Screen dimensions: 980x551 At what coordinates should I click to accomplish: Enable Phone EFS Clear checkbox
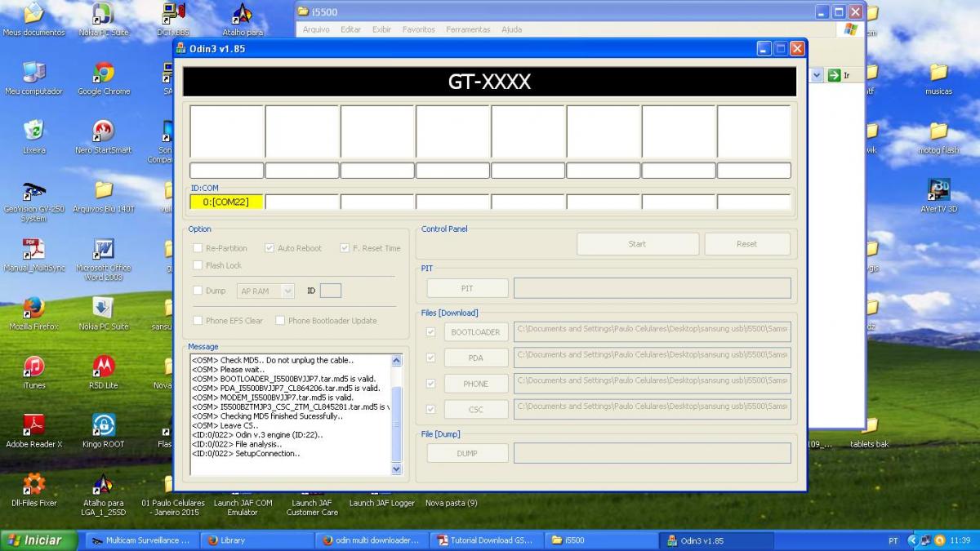pos(198,321)
